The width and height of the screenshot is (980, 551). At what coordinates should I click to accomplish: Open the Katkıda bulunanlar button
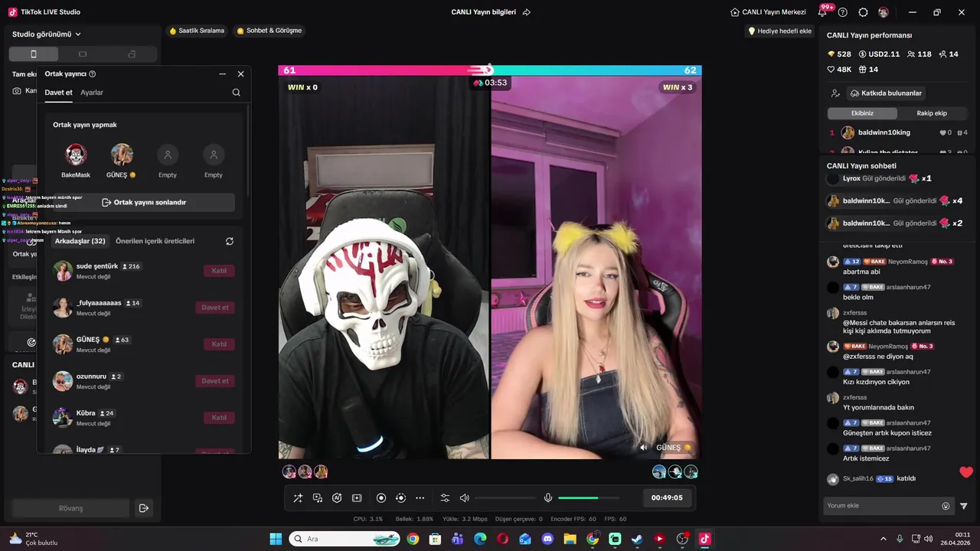(x=886, y=93)
